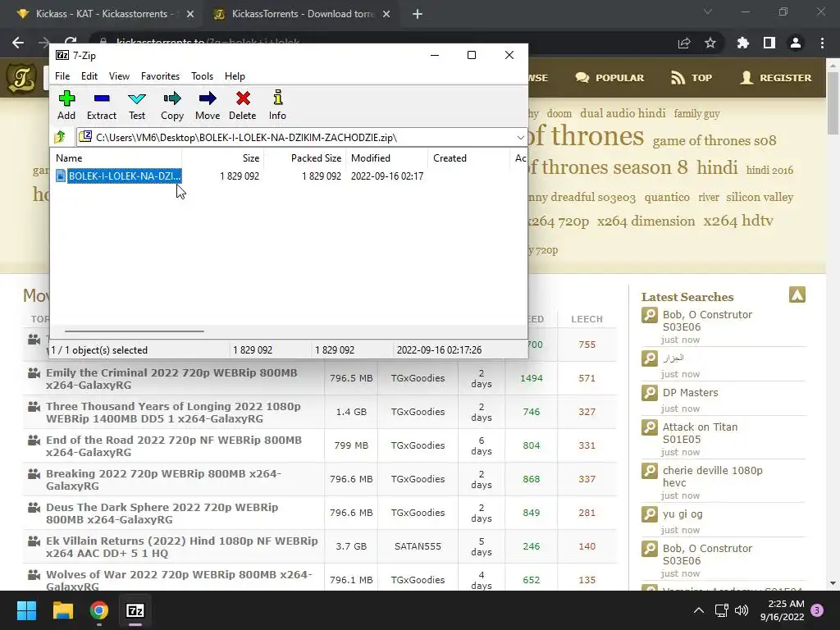The width and height of the screenshot is (840, 630).
Task: Close the Kickass - KAT browser tab
Action: 190,15
